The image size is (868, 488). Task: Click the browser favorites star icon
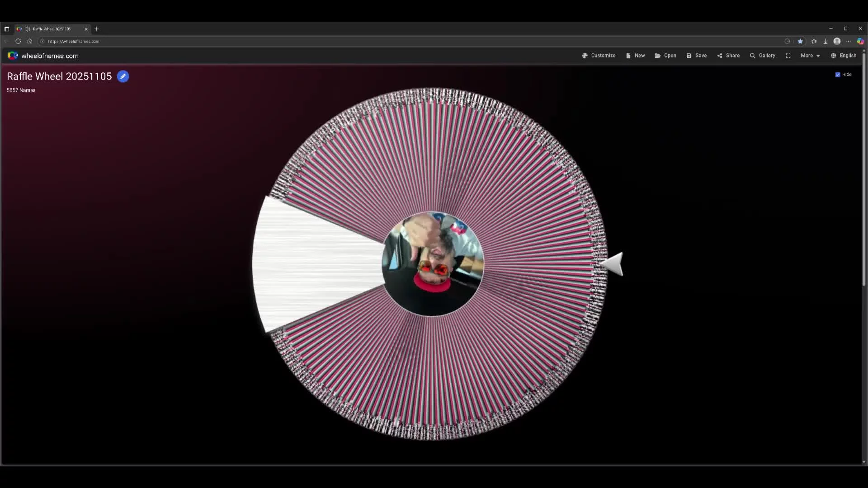coord(800,41)
